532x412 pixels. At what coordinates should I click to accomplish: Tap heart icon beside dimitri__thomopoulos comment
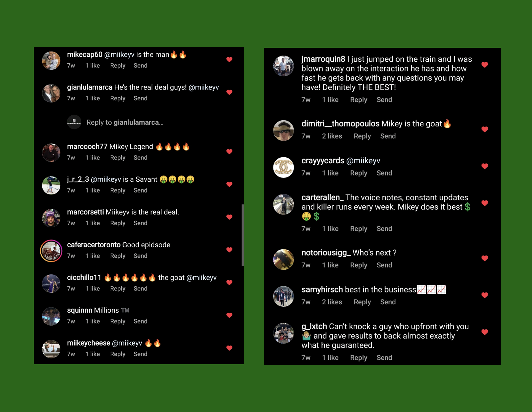[485, 129]
